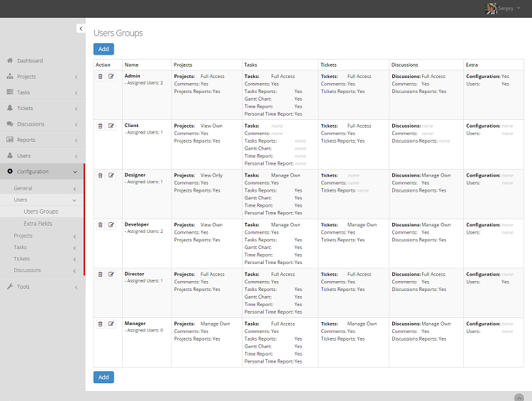Image resolution: width=532 pixels, height=401 pixels.
Task: Open edit icon for Developer group
Action: coord(111,225)
